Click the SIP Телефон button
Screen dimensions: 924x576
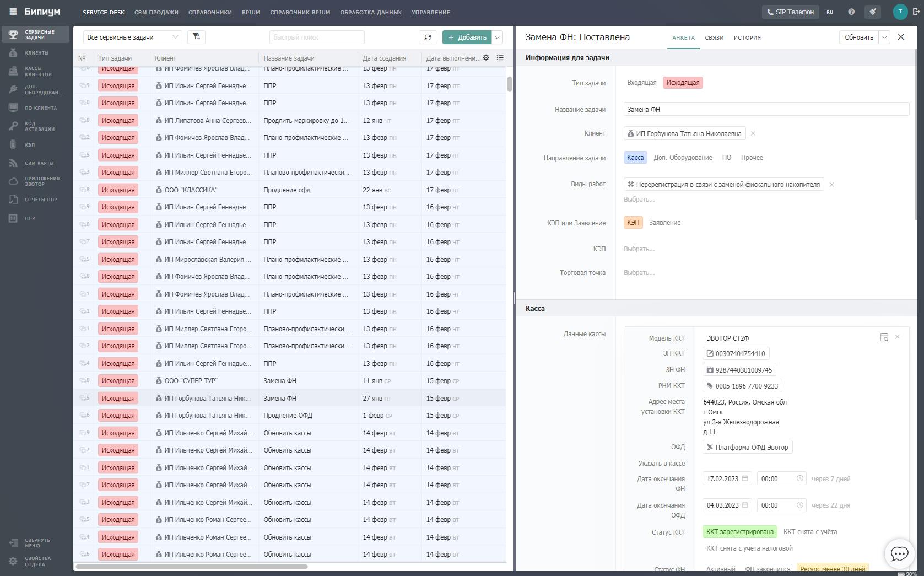coord(790,12)
